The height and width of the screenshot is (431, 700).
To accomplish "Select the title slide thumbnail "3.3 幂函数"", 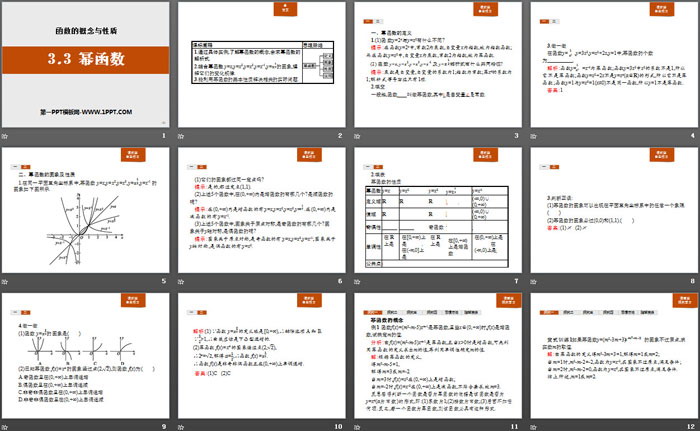I will [x=86, y=64].
